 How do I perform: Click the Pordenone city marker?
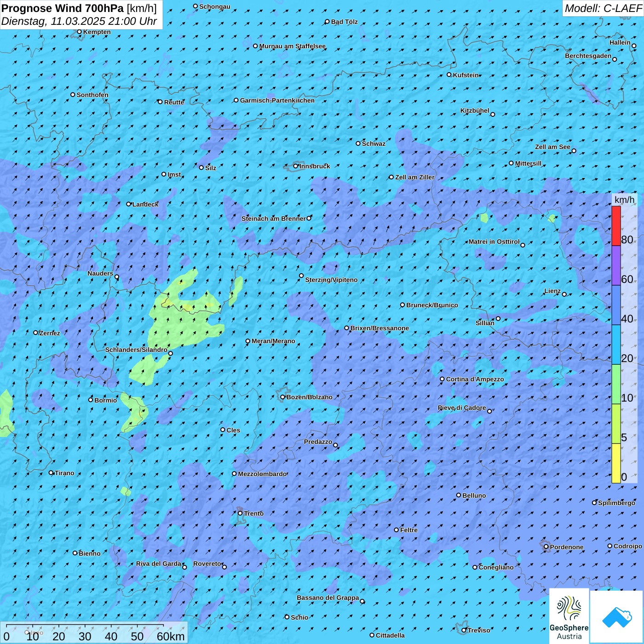pos(546,547)
